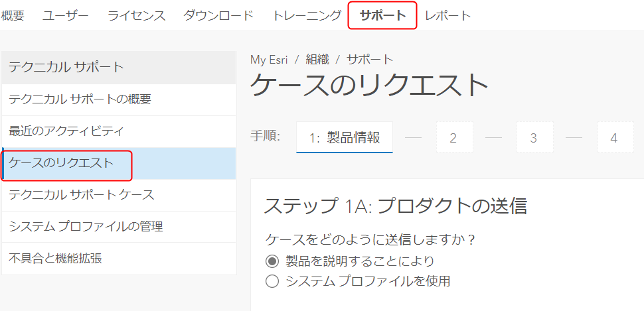Select 製品を説明することにより radio button
The width and height of the screenshot is (644, 311).
point(272,261)
